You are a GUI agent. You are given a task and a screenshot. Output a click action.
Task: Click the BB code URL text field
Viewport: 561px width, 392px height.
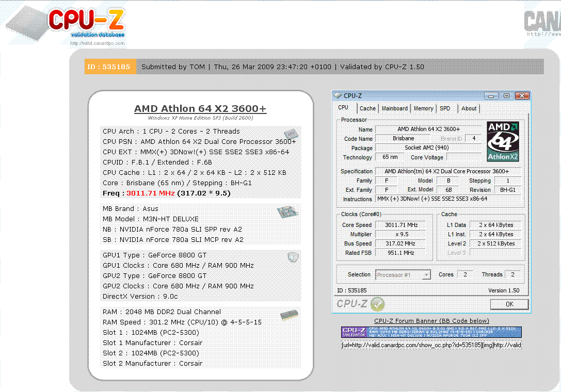click(431, 345)
